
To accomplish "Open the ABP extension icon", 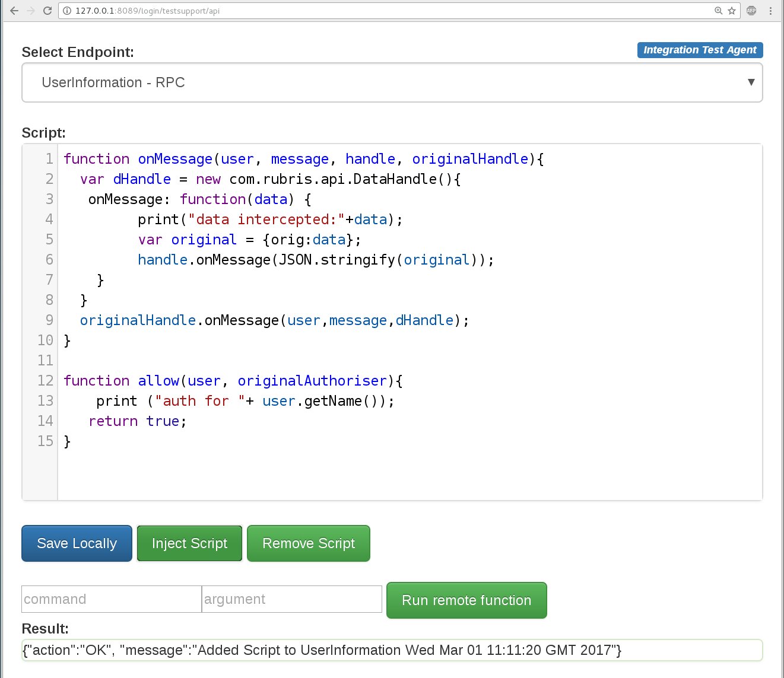I will tap(751, 11).
